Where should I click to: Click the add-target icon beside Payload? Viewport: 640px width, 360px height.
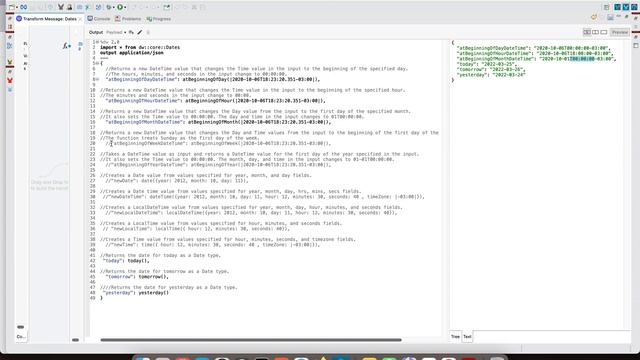coord(131,32)
